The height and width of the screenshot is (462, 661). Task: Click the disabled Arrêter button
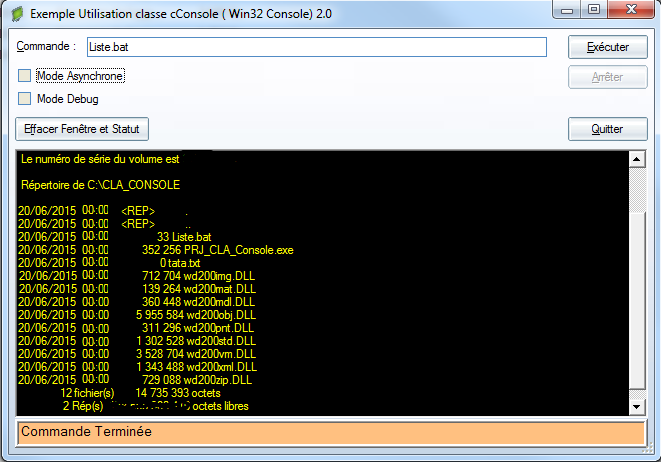607,77
